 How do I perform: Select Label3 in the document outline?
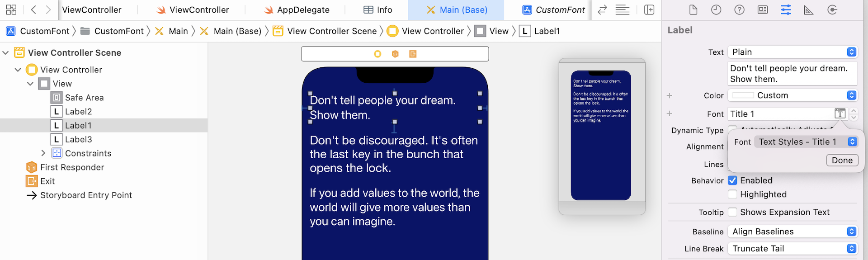tap(78, 139)
